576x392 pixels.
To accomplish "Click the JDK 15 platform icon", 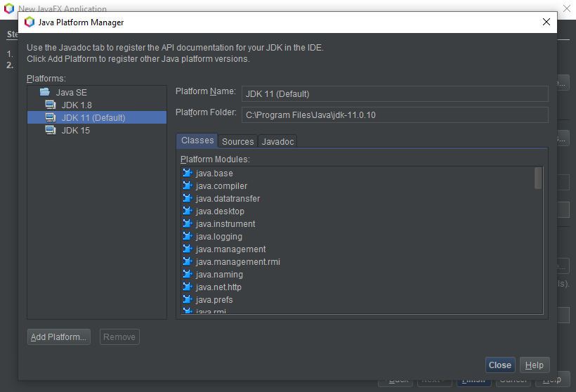I will (51, 130).
